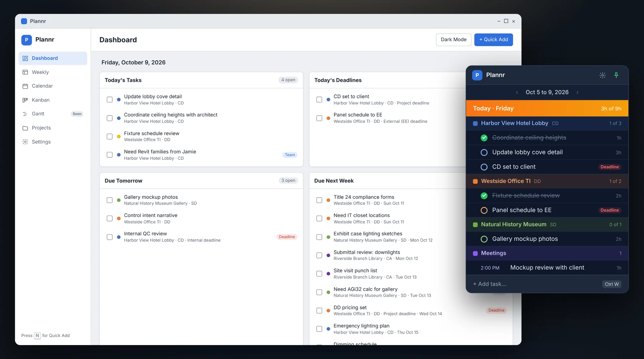Tick the Internal QC review checkbox

[109, 237]
